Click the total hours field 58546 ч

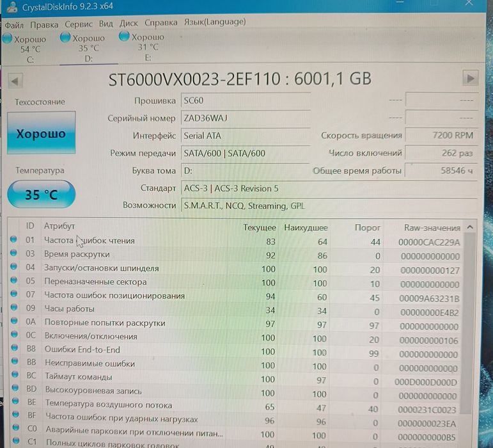click(x=441, y=171)
